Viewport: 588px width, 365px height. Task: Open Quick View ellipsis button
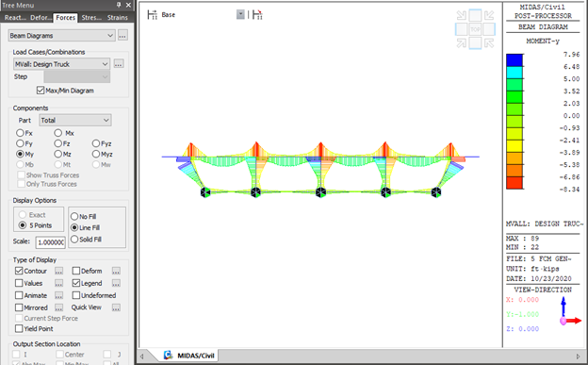point(116,307)
